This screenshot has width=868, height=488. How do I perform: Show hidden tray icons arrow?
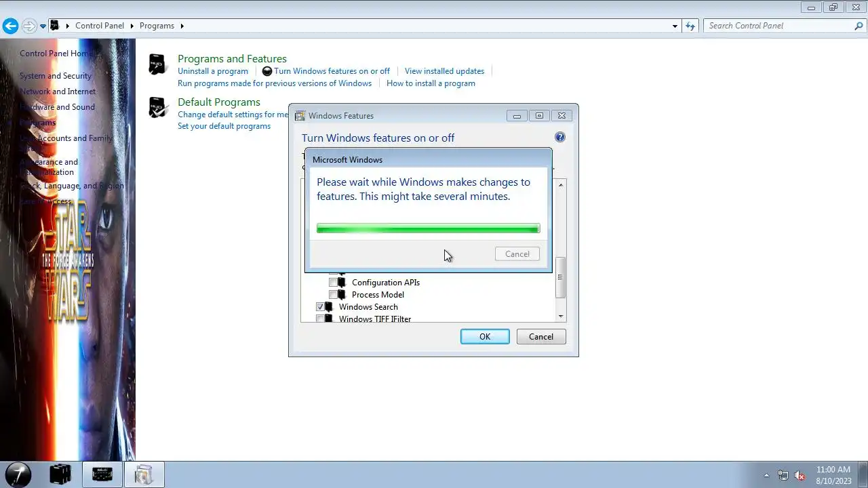[x=766, y=475]
